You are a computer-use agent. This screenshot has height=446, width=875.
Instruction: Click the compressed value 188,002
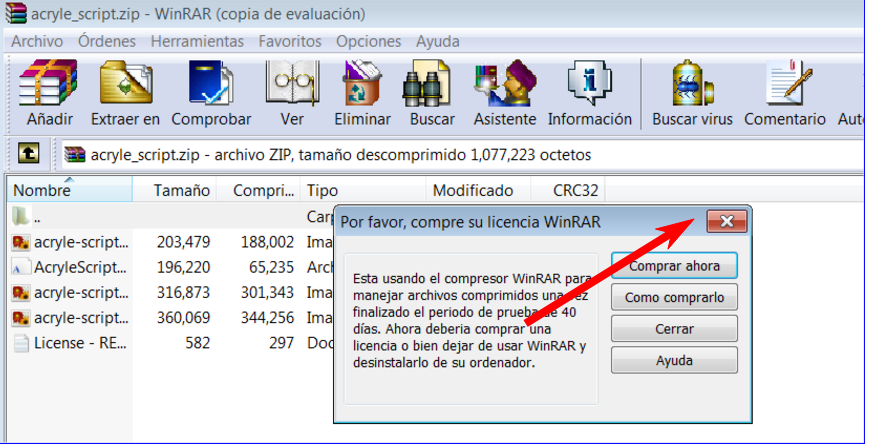[267, 242]
